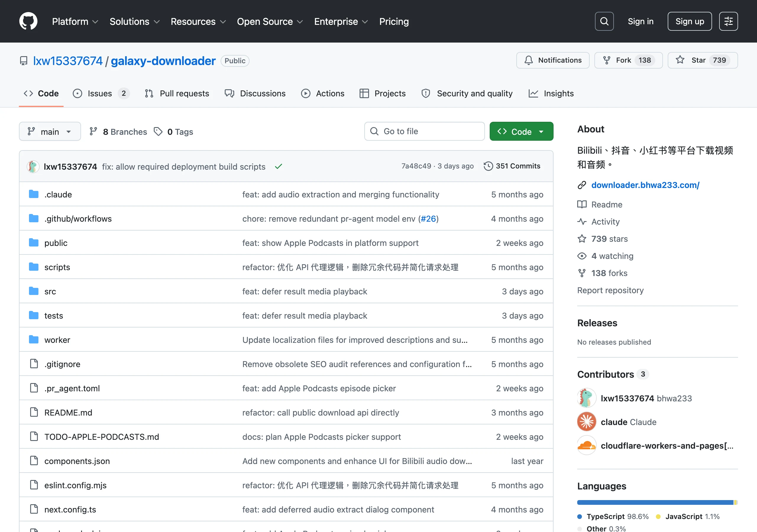The image size is (757, 532).
Task: Click the .gitignore file icon
Action: pyautogui.click(x=34, y=364)
